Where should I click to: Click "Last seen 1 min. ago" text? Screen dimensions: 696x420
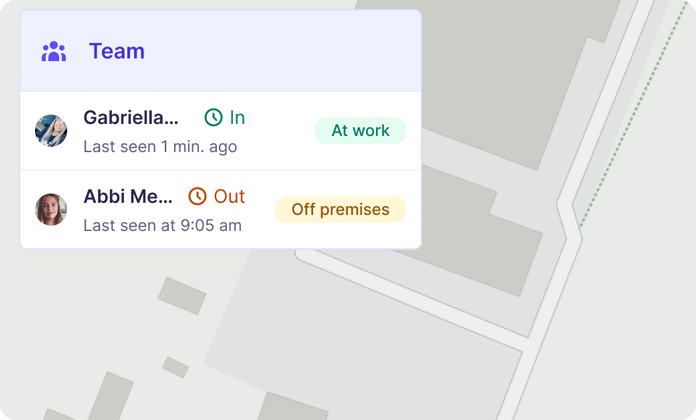click(x=160, y=147)
